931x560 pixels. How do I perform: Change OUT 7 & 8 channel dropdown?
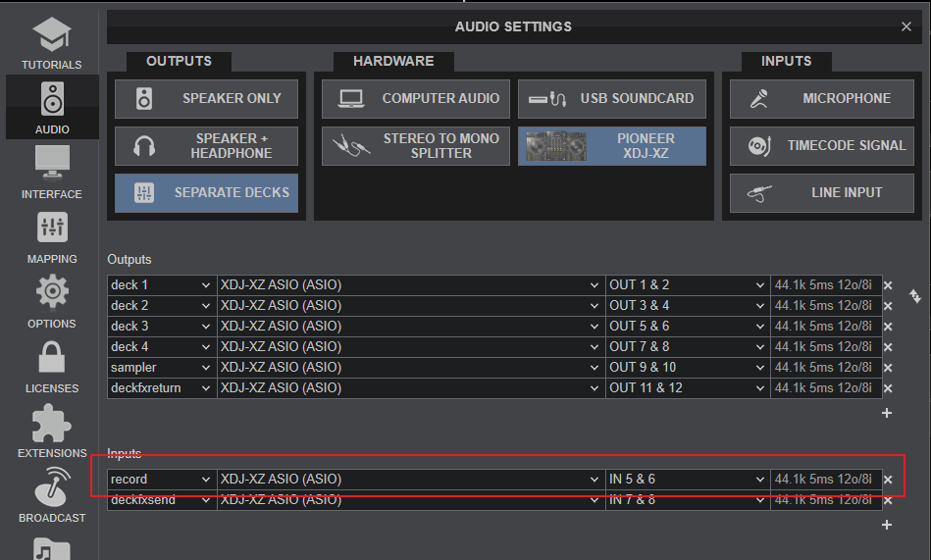[688, 347]
